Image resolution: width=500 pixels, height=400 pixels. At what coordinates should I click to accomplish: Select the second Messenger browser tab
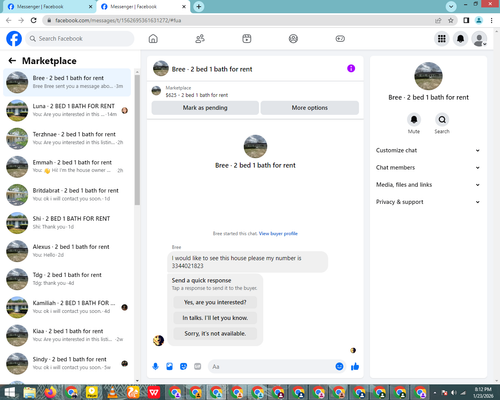coord(143,7)
